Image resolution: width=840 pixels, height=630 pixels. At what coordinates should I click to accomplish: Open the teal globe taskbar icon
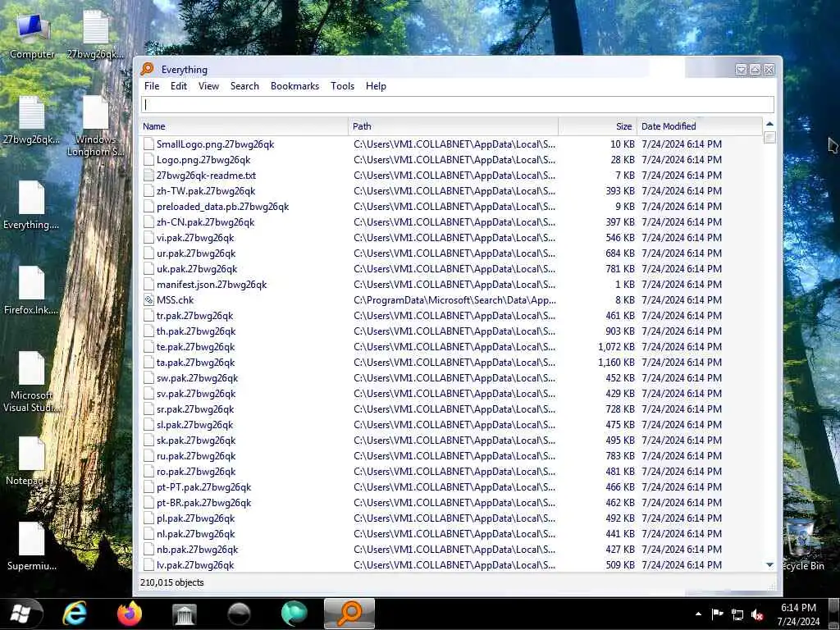click(294, 614)
